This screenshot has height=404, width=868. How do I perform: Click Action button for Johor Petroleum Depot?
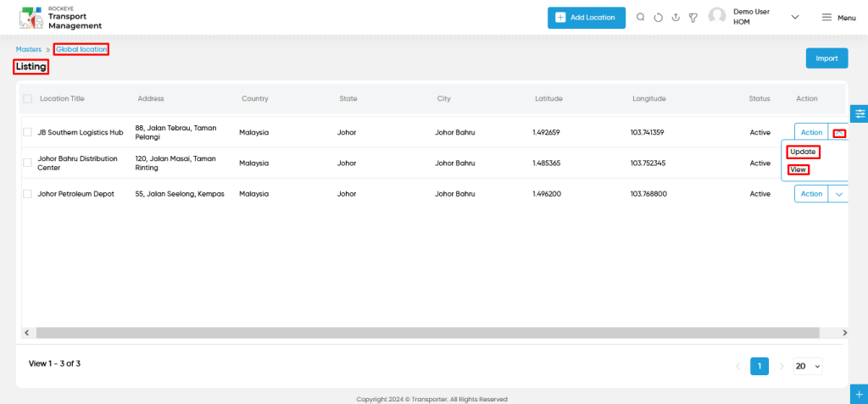click(811, 194)
